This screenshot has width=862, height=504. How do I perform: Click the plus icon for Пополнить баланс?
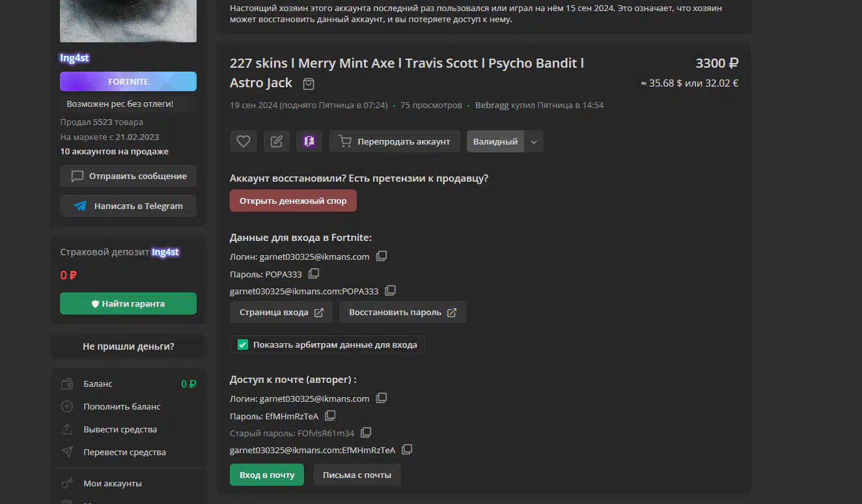[66, 406]
